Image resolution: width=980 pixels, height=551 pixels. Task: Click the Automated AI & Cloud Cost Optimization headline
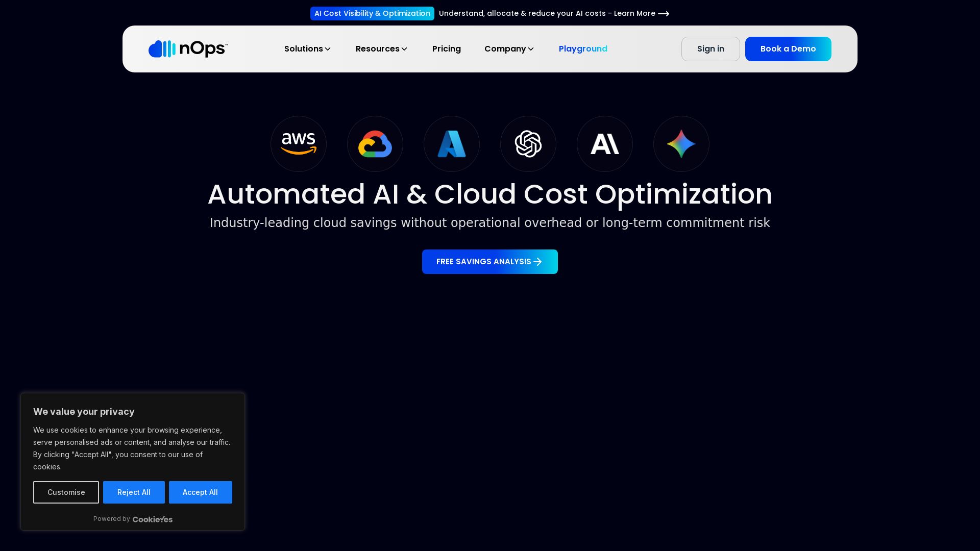490,194
